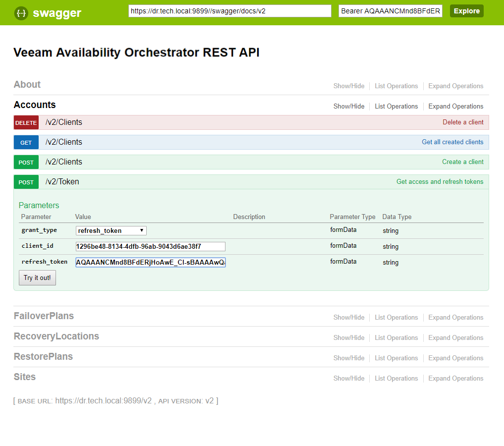Viewport: 504px width, 446px height.
Task: Click Show/Hide for FailoverPlans
Action: pos(349,318)
